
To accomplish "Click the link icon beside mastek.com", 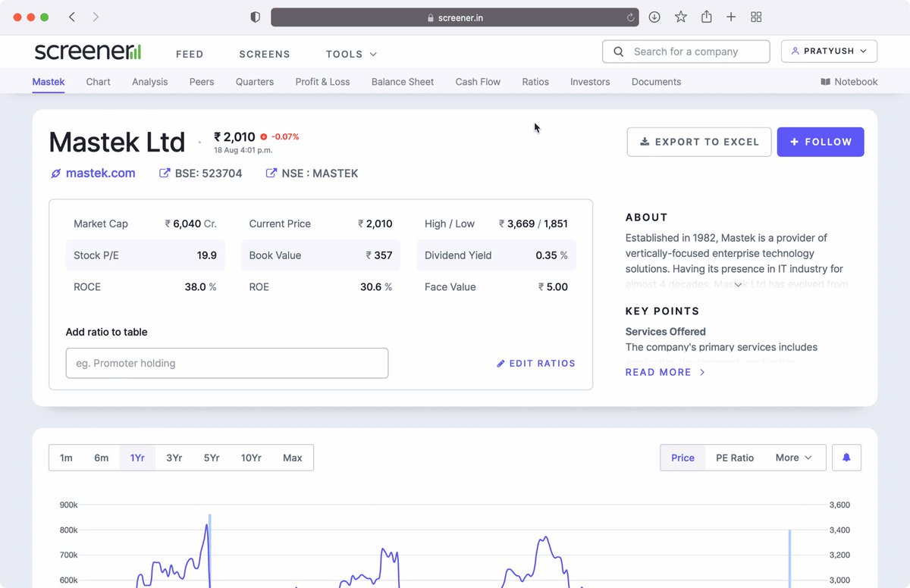I will (x=55, y=174).
